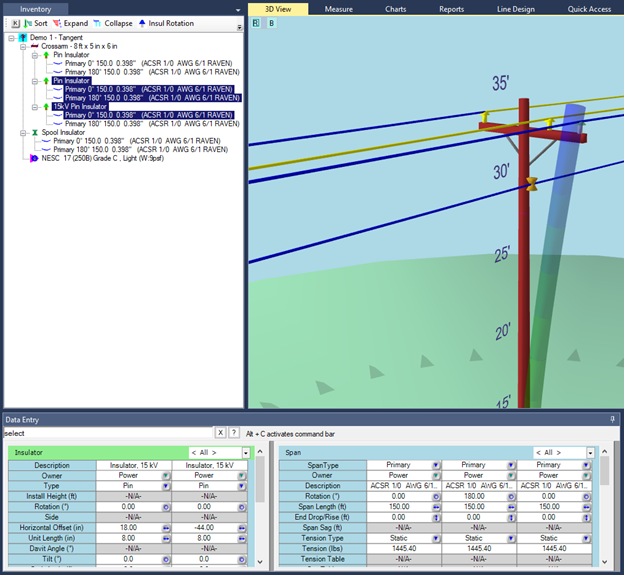This screenshot has width=624, height=575.
Task: Click the Demo 1 - Tangent pole icon
Action: point(22,37)
